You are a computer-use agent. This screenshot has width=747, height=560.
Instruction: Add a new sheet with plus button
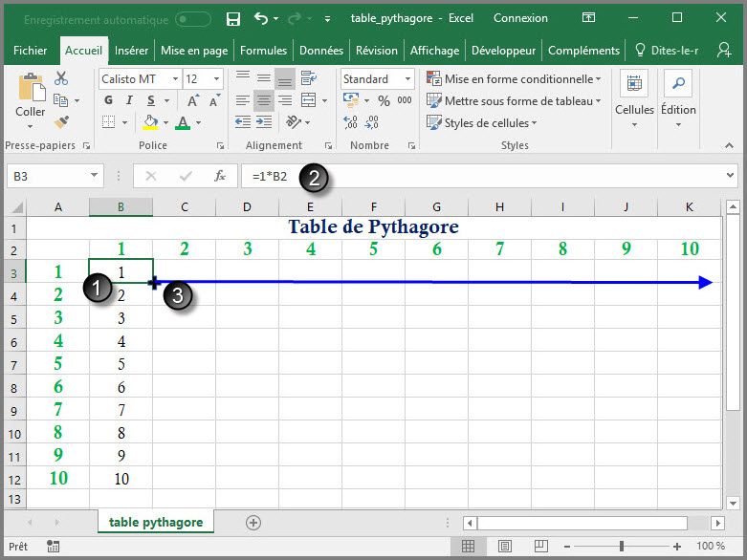coord(253,523)
